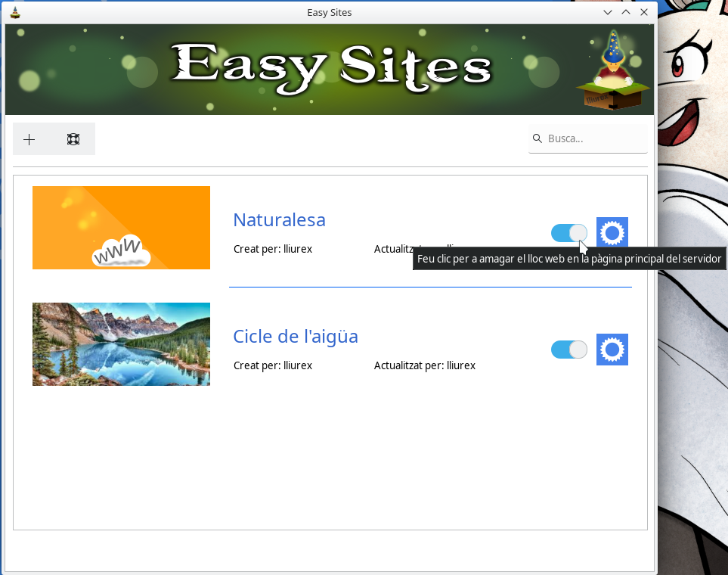
Task: Click 'Actualitzat per: lliurex' under Cicle de l'aigüa
Action: (424, 365)
